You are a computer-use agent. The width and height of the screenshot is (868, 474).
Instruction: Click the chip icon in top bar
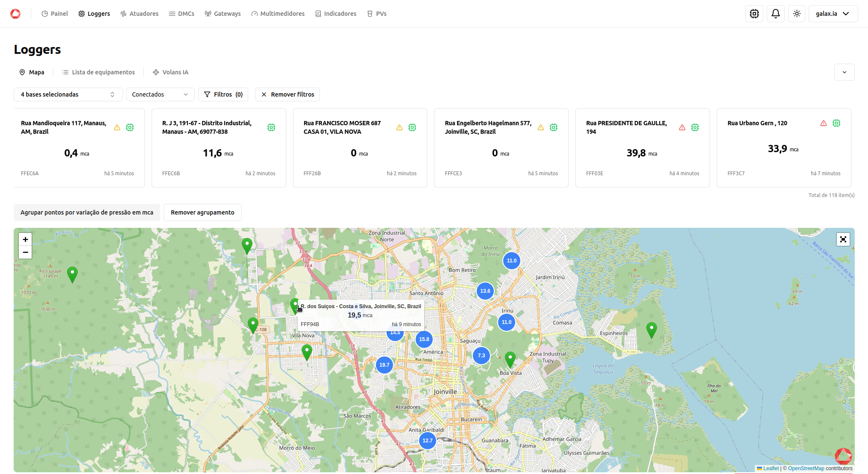[754, 14]
